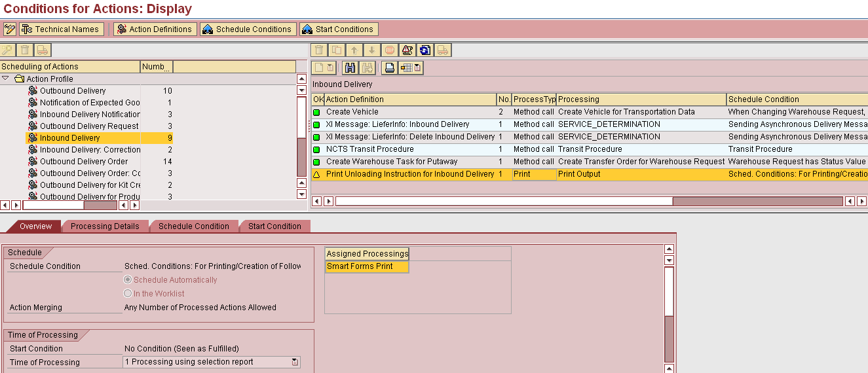Click the Schedule Conditions button
This screenshot has height=373, width=868.
coord(248,29)
